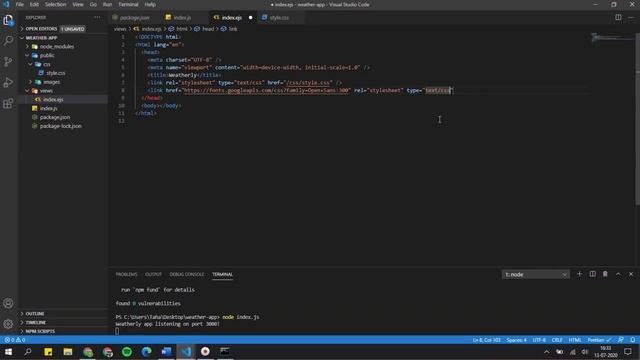Close the terminal panel
This screenshot has width=640, height=360.
coord(631,274)
